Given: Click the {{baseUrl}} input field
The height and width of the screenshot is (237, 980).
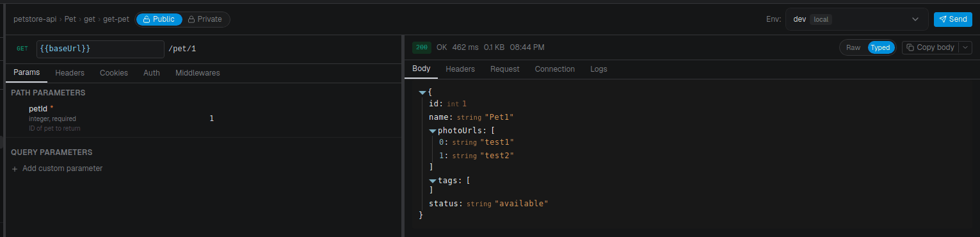Looking at the screenshot, I should 100,49.
